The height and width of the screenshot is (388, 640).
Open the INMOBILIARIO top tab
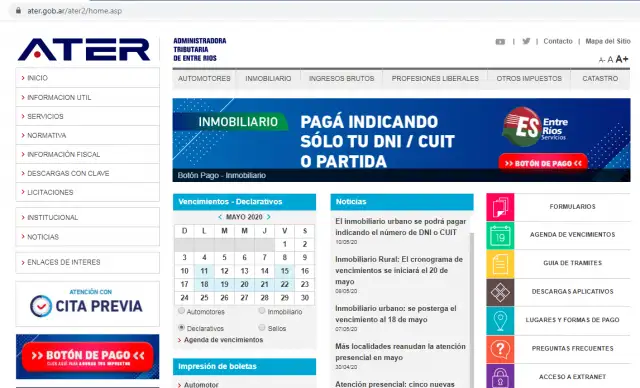coord(268,79)
